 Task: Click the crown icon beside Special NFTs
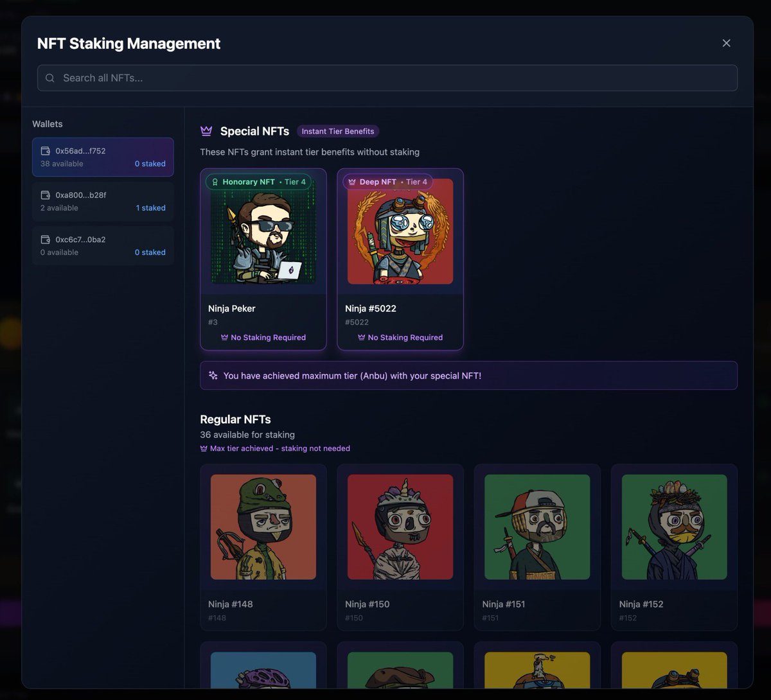tap(206, 131)
